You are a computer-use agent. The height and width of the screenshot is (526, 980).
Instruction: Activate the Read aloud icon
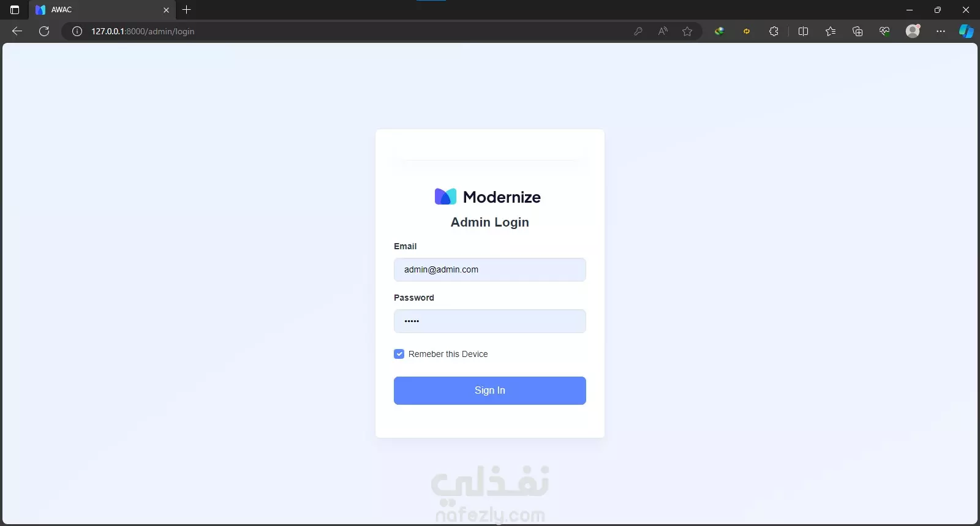663,31
